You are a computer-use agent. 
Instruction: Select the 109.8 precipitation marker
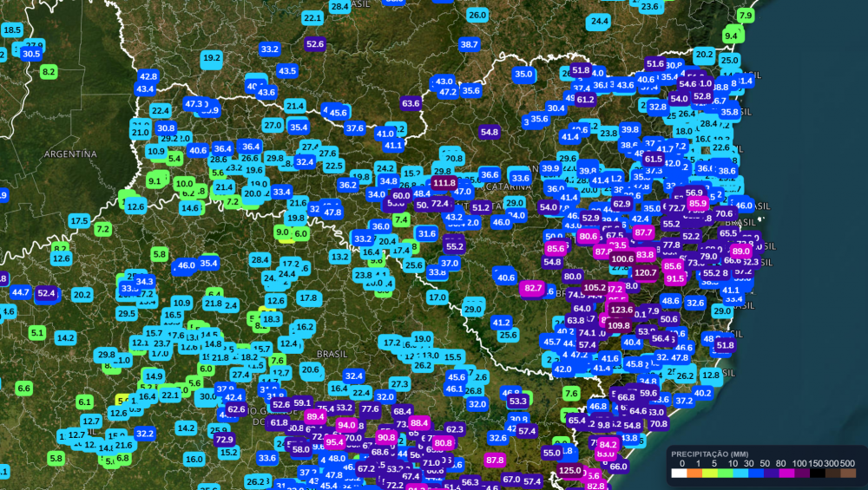[x=618, y=326]
